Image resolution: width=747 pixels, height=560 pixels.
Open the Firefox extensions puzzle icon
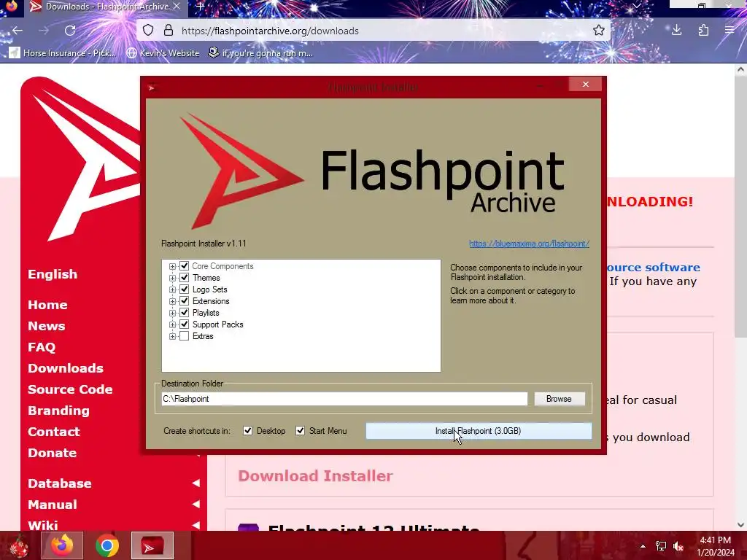click(703, 31)
